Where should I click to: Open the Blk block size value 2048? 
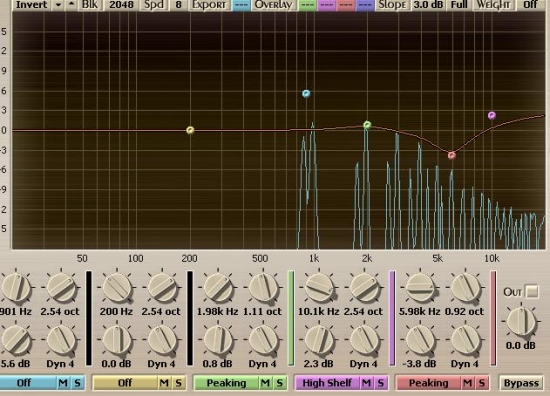(x=121, y=5)
